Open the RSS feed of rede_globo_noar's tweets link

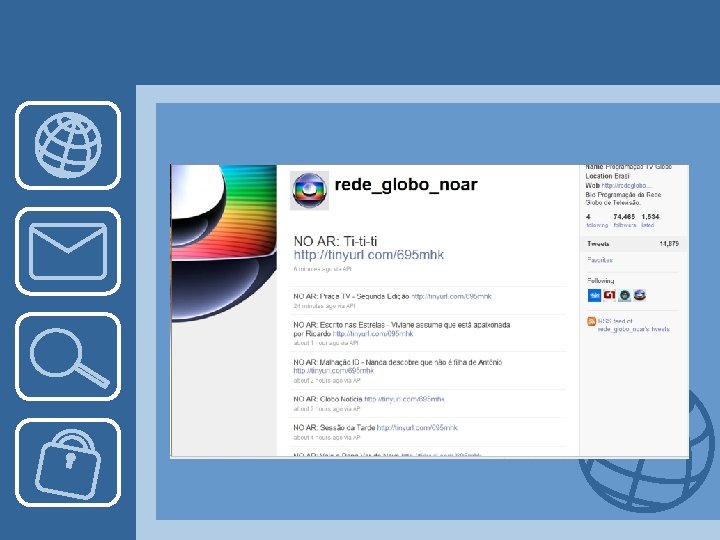pos(634,325)
